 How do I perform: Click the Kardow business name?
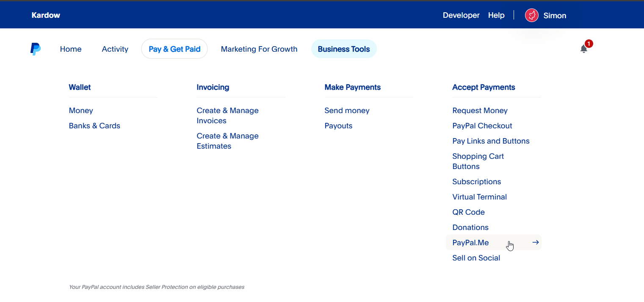(46, 15)
